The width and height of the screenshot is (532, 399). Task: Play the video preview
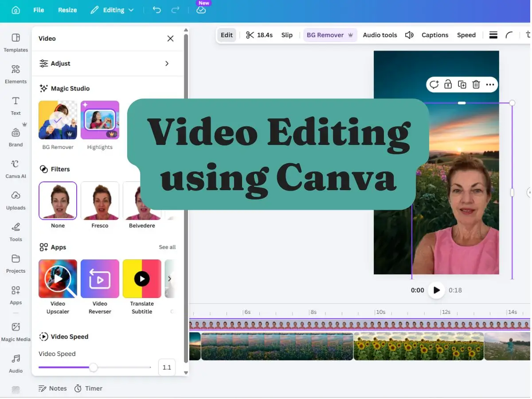point(436,290)
